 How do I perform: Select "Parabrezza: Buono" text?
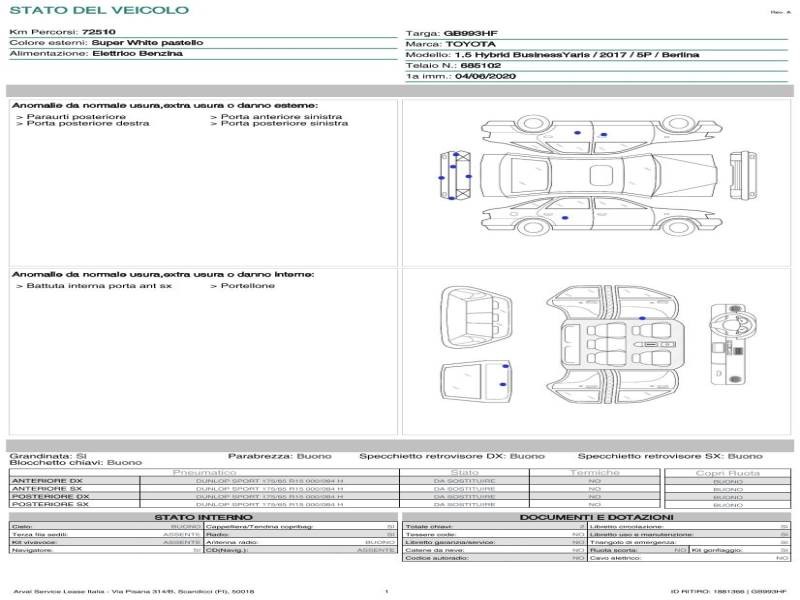click(280, 456)
